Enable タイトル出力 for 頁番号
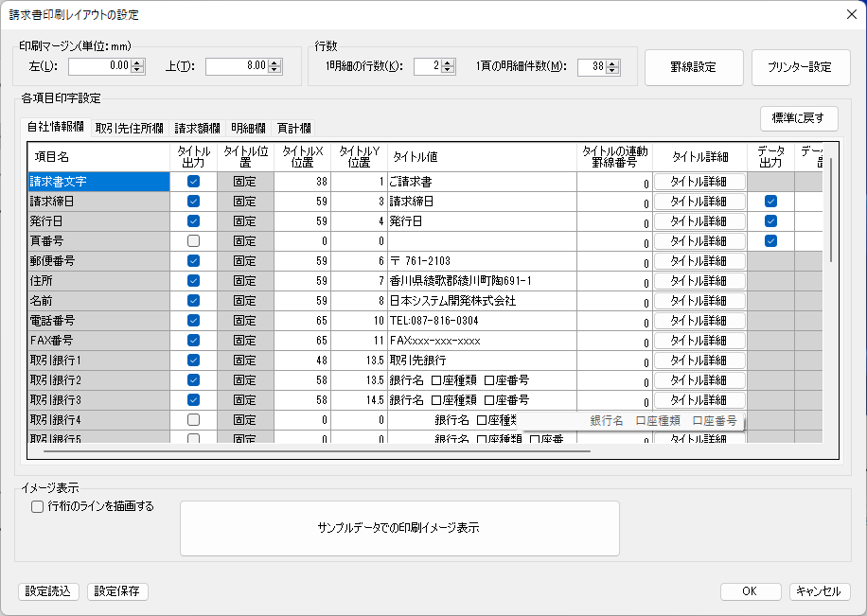 (x=192, y=240)
